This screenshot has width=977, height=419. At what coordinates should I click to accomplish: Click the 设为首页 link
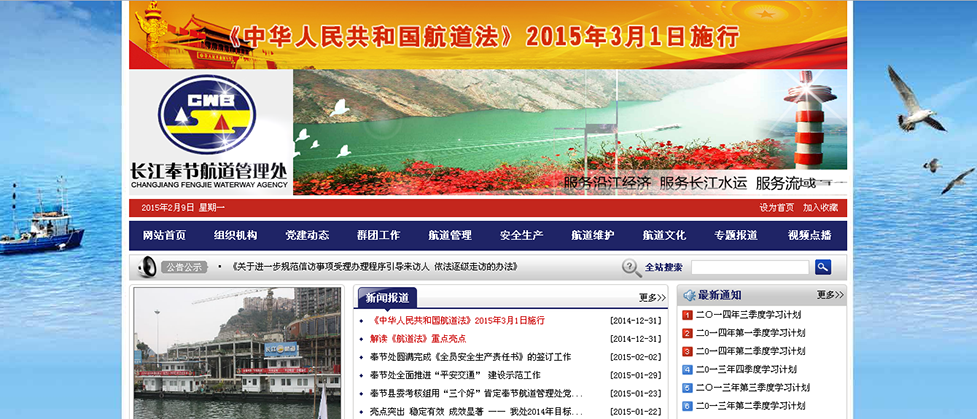pyautogui.click(x=775, y=208)
